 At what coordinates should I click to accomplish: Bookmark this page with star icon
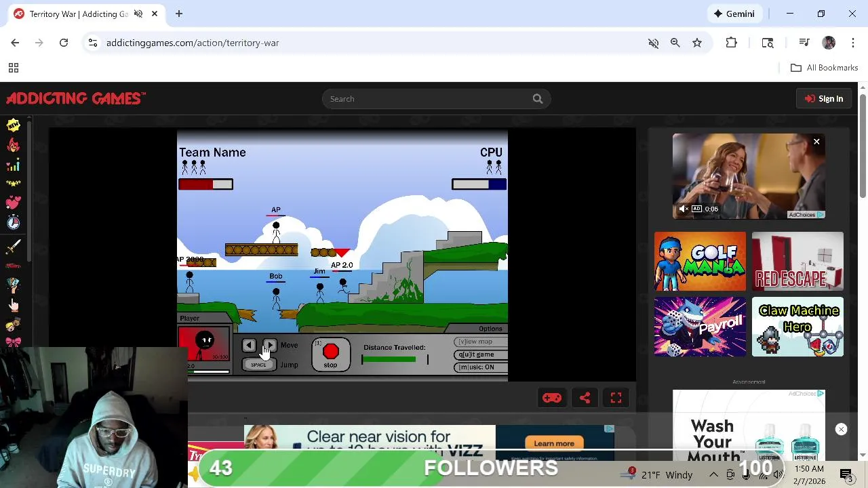point(696,43)
